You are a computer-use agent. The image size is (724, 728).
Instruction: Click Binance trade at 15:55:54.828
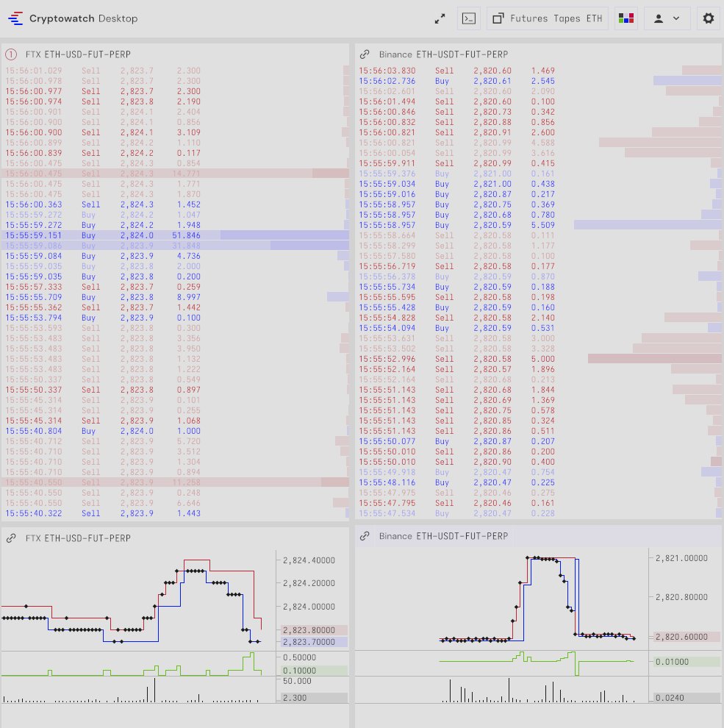(x=539, y=318)
